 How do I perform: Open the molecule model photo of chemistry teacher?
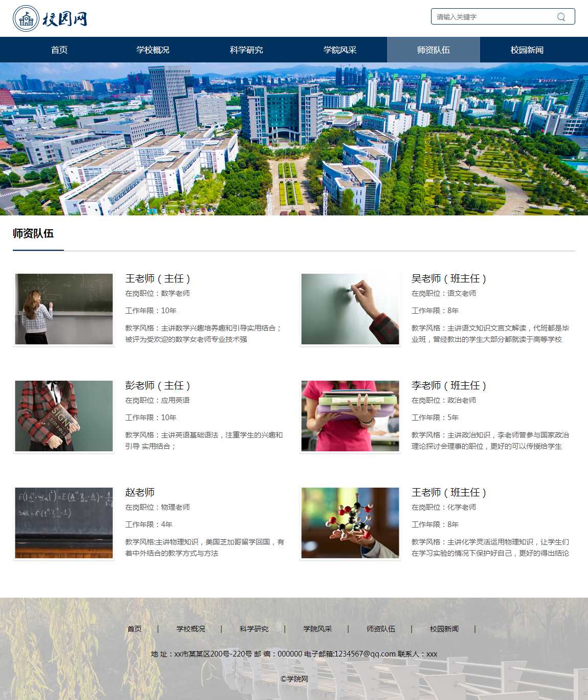(x=350, y=523)
